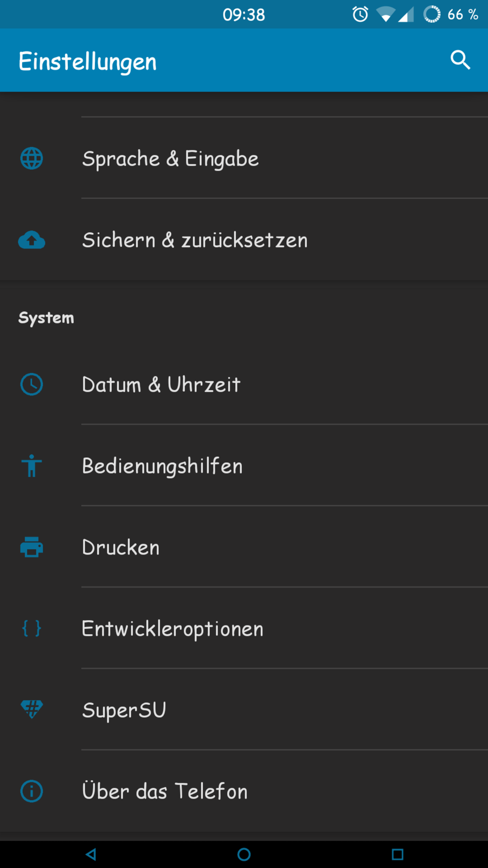Tap the printer icon

pos(31,547)
